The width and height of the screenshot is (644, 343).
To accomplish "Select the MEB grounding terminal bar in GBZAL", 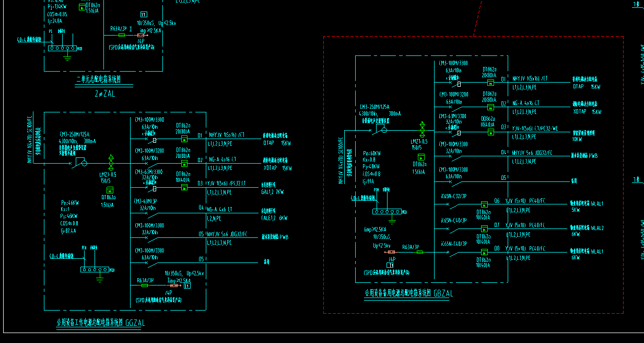I will (387, 212).
